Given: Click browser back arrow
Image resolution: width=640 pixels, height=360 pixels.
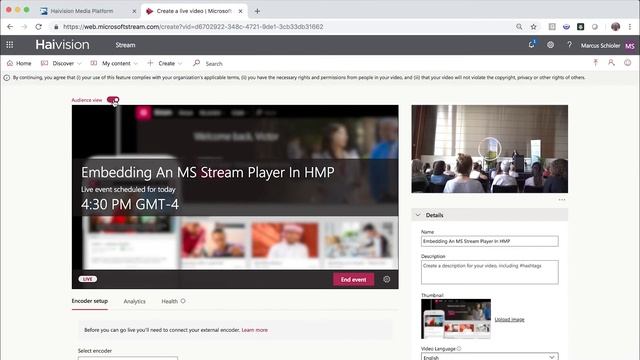Looking at the screenshot, I should click(x=10, y=27).
